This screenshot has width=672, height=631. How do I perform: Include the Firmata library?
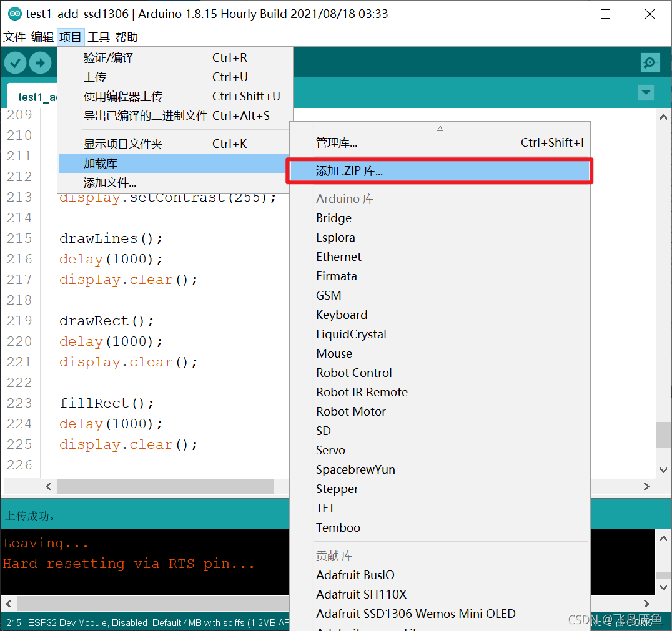[440, 276]
